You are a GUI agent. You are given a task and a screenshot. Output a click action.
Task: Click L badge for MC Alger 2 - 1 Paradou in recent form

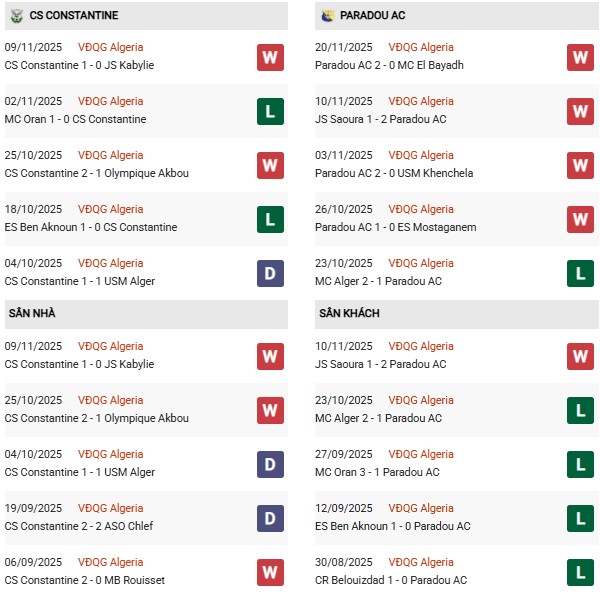click(x=580, y=273)
